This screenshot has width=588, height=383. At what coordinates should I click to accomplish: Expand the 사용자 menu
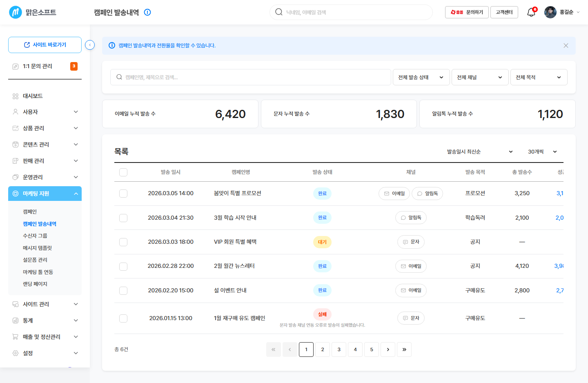(x=76, y=112)
